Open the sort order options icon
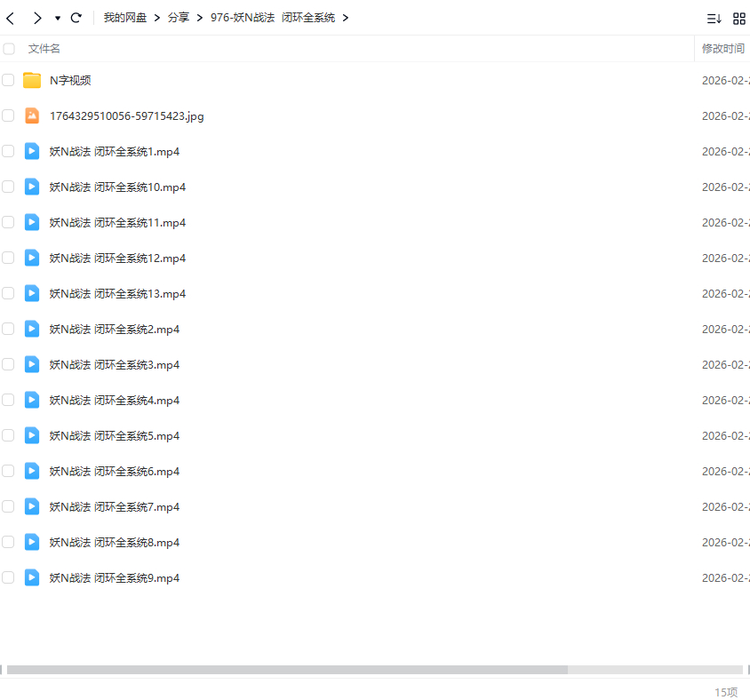750x700 pixels. coord(714,19)
